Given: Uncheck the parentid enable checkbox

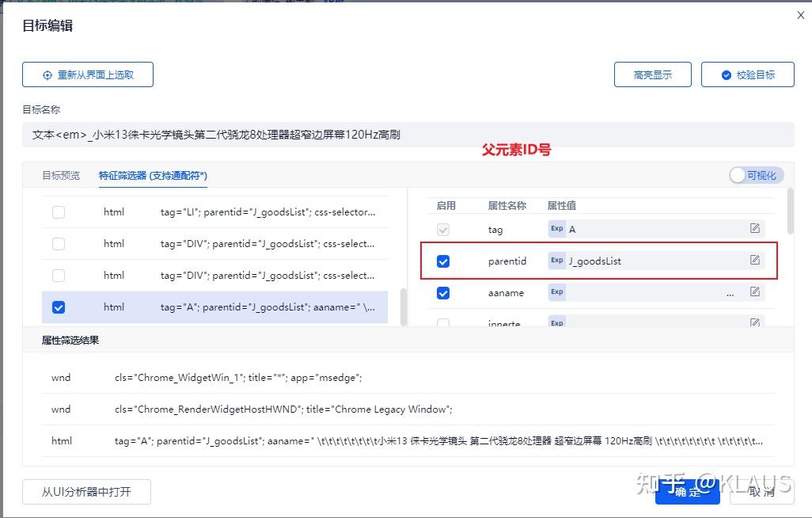Looking at the screenshot, I should pyautogui.click(x=443, y=260).
